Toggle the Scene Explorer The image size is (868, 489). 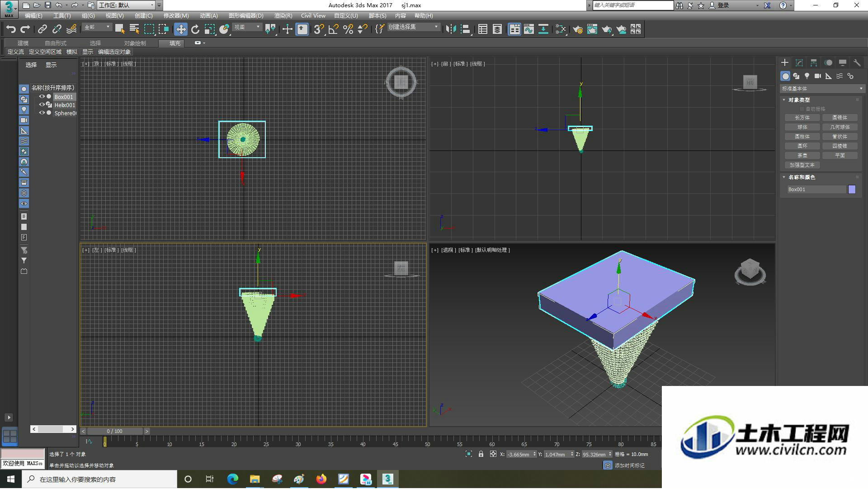[483, 29]
